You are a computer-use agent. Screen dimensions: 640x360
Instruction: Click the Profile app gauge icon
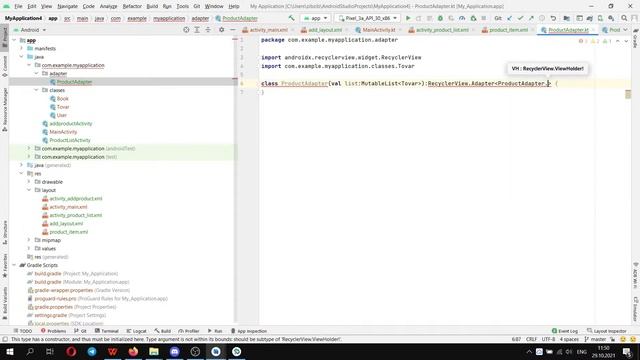[462, 18]
